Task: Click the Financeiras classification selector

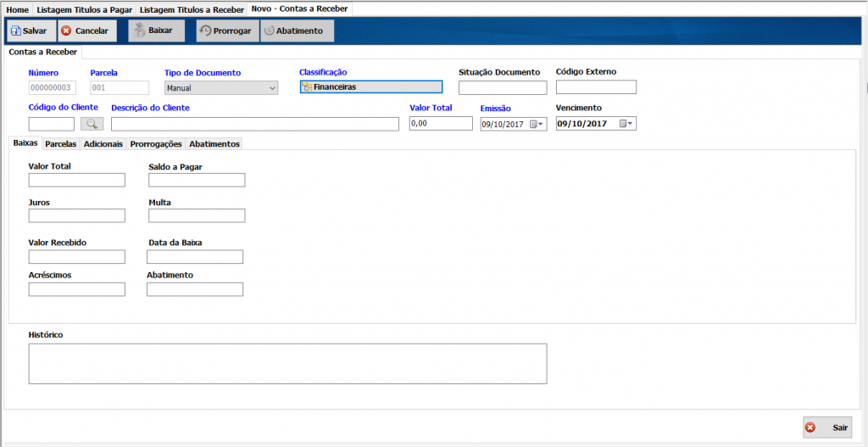Action: tap(370, 87)
